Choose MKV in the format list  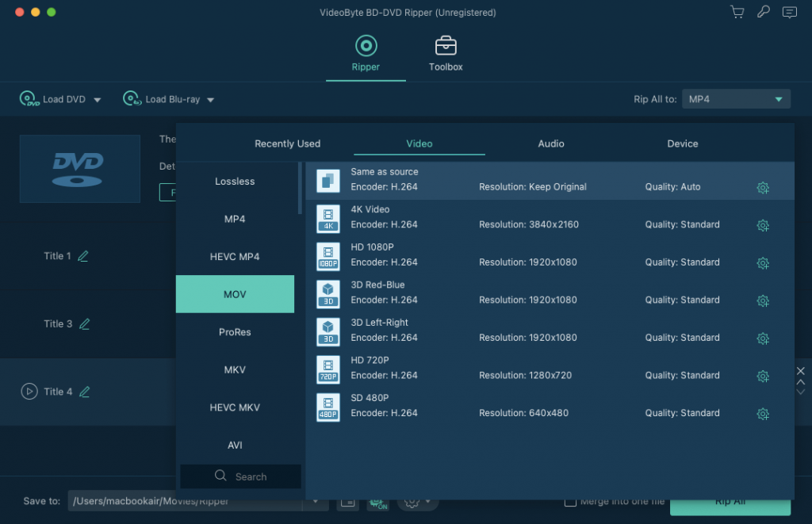[x=235, y=369]
